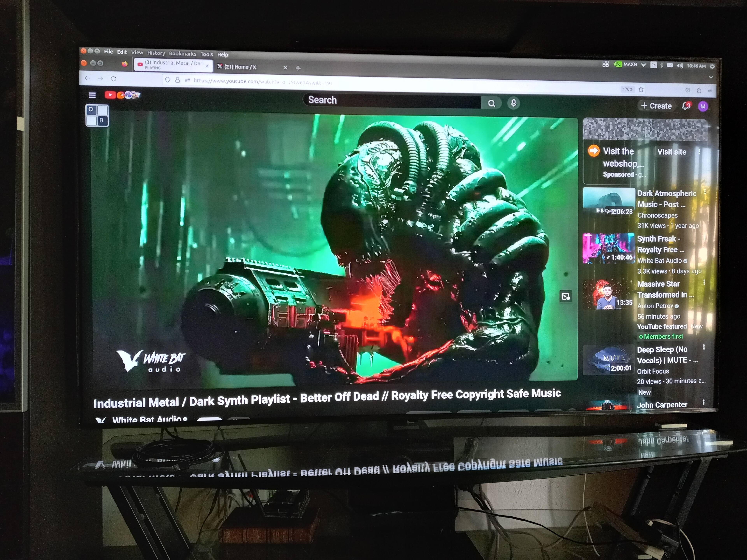Open the YouTube notifications bell

coord(686,106)
